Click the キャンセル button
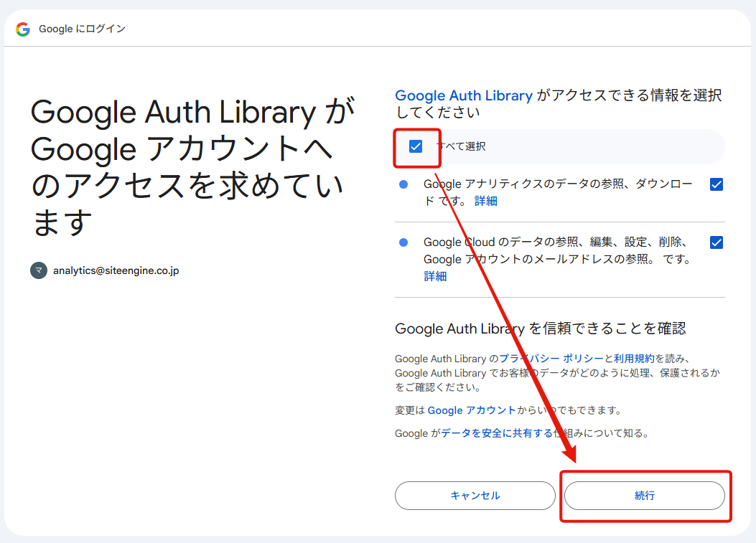 [x=475, y=496]
